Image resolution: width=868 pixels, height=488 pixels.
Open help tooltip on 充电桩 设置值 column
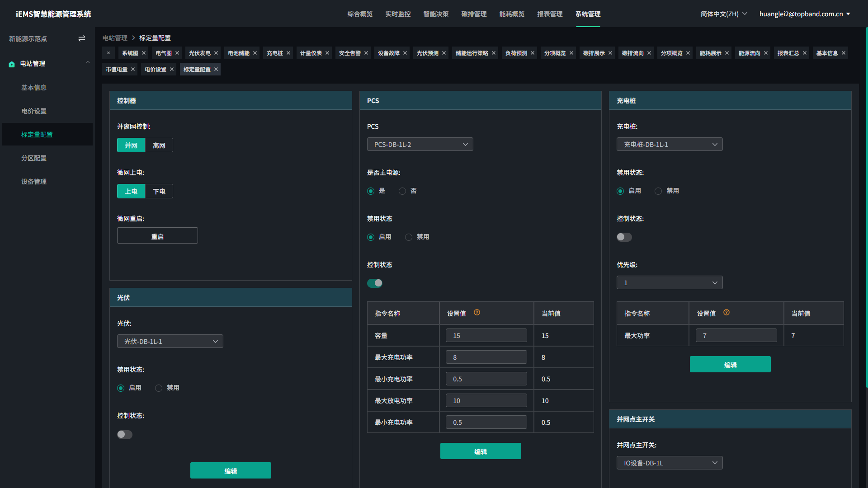coord(726,312)
